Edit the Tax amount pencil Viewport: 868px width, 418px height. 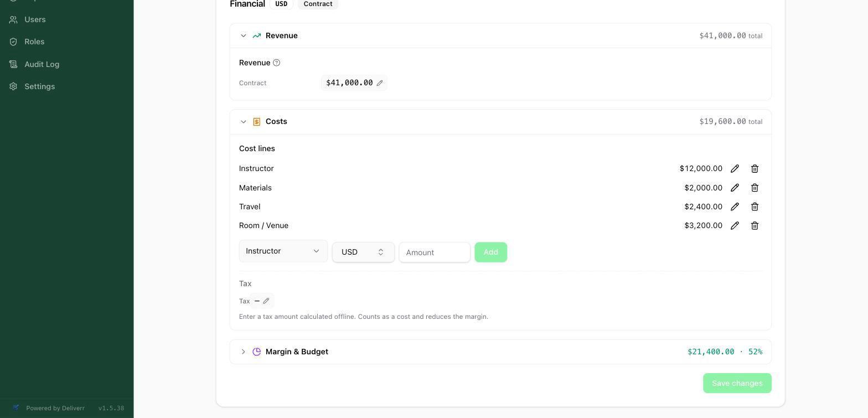click(266, 301)
